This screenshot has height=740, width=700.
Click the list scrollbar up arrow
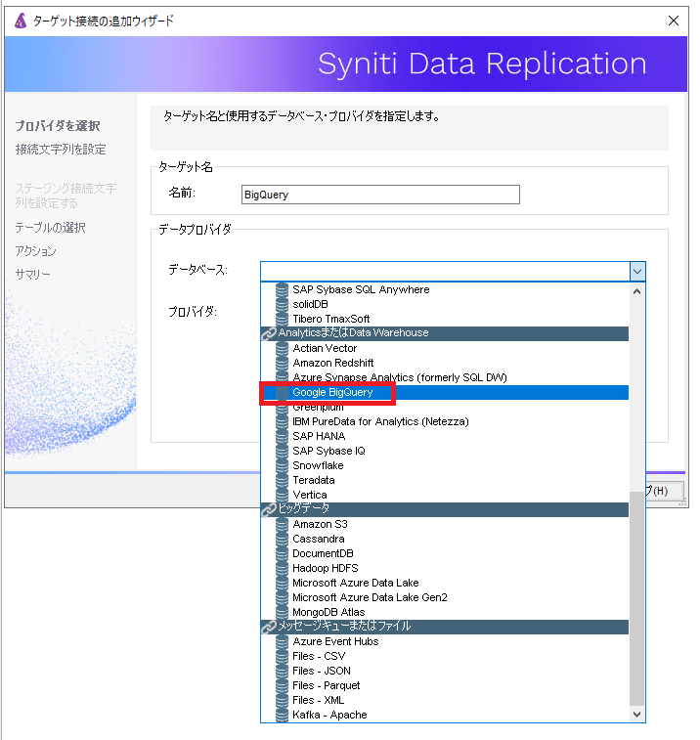[636, 291]
